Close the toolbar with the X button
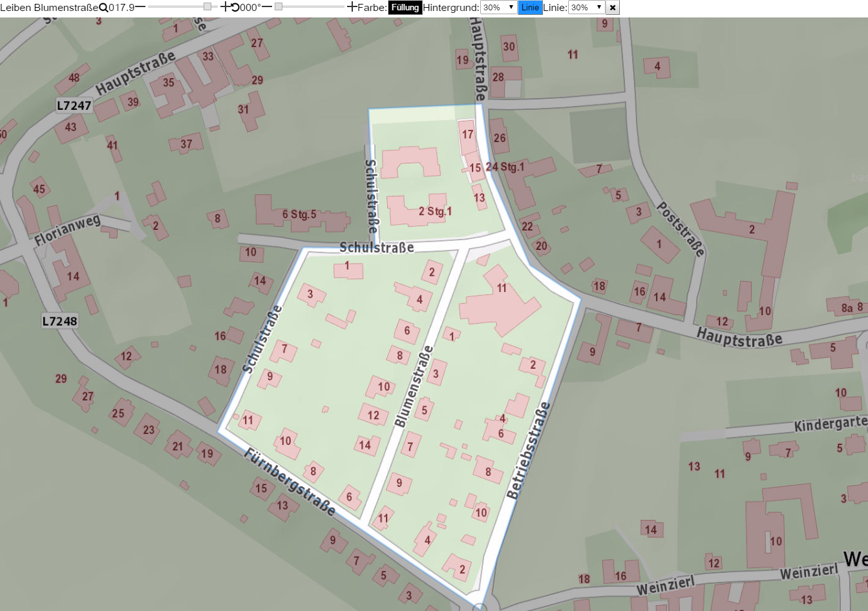Image resolution: width=868 pixels, height=611 pixels. (613, 8)
